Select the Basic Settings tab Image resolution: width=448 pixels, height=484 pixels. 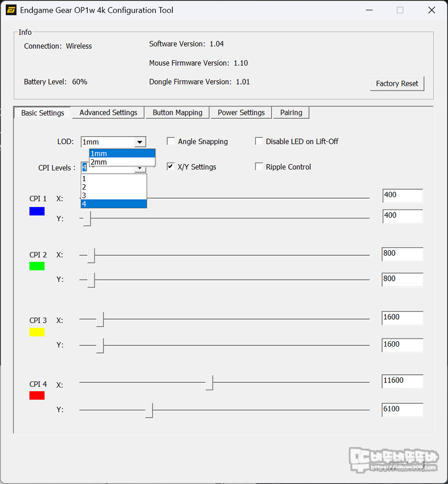[x=43, y=113]
